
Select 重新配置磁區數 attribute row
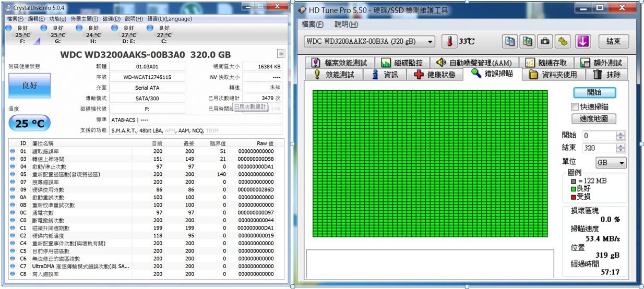coord(147,174)
